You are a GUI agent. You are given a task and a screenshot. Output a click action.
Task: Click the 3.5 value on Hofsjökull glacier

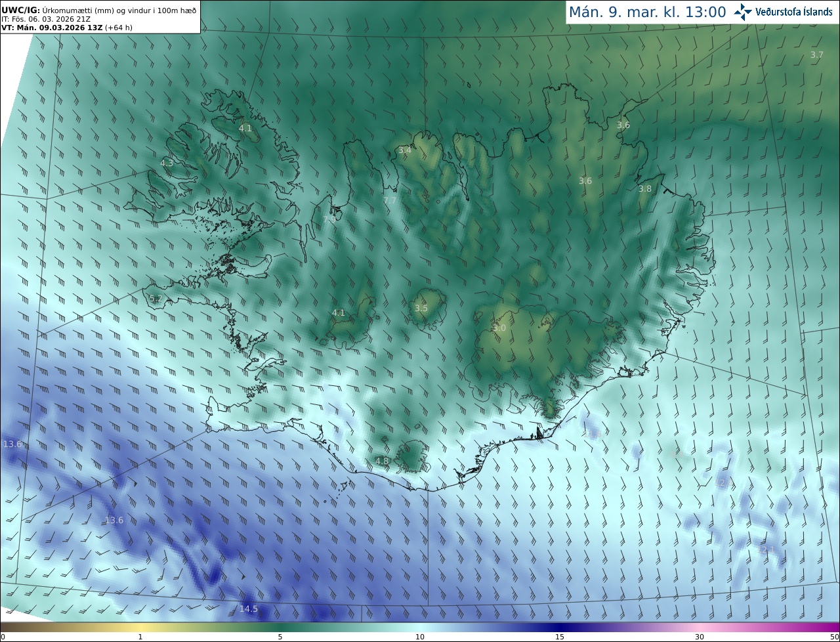point(421,308)
